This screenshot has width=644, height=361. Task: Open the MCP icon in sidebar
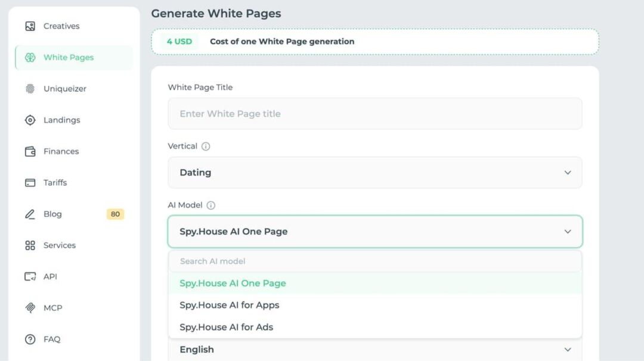30,307
